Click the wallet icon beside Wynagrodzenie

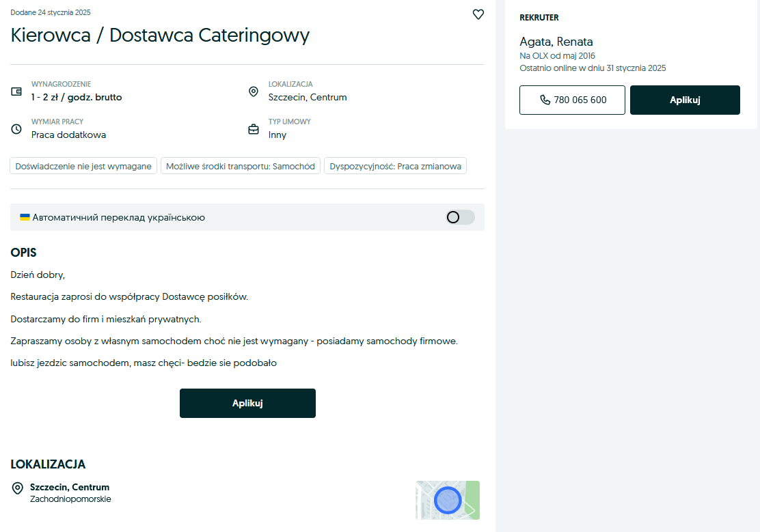pyautogui.click(x=16, y=92)
